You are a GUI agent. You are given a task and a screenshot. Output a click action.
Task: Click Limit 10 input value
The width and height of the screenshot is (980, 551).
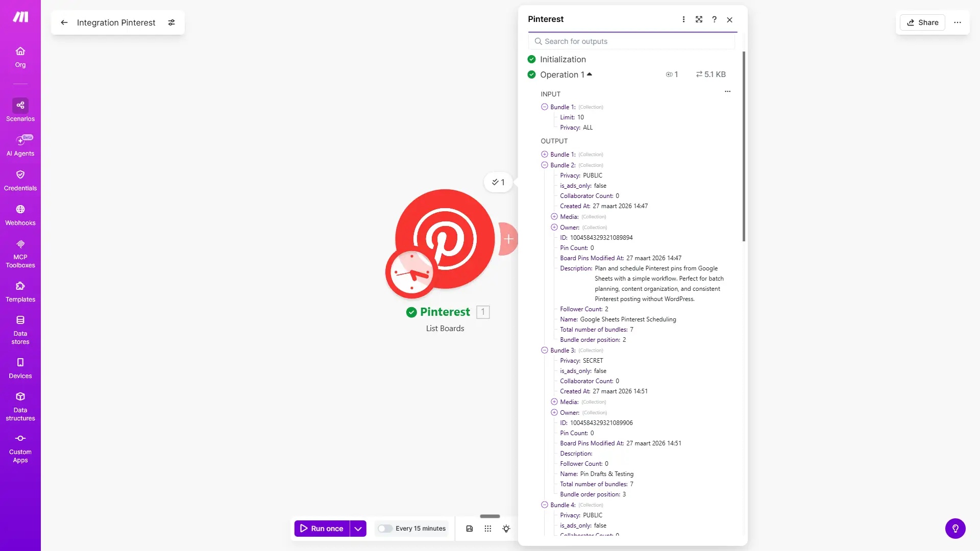(580, 117)
